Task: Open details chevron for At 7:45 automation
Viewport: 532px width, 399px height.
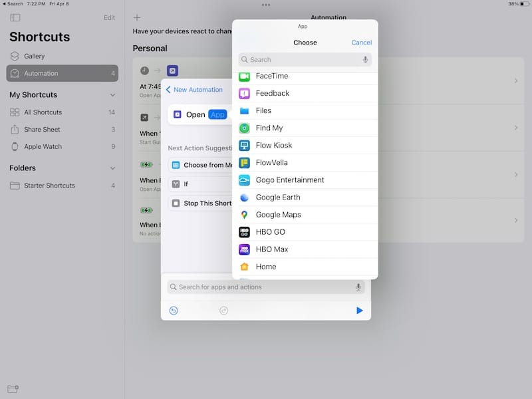Action: 516,80
